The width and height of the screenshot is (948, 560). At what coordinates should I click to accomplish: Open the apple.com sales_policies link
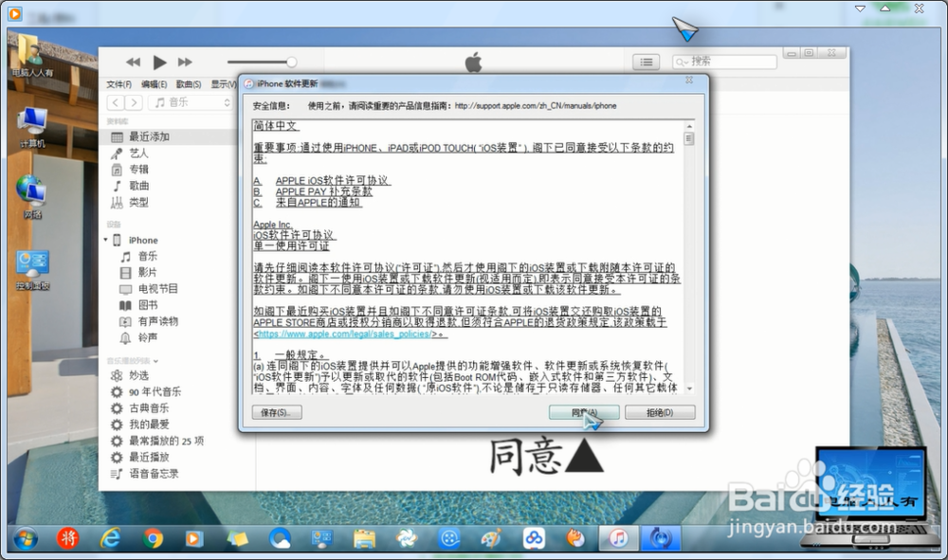pyautogui.click(x=345, y=334)
